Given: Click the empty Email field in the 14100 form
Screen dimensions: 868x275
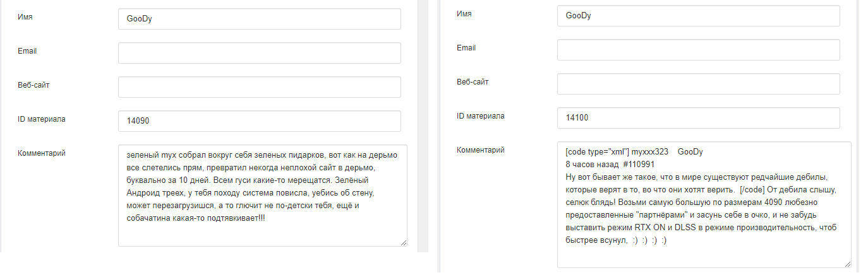Looking at the screenshot, I should pos(698,50).
